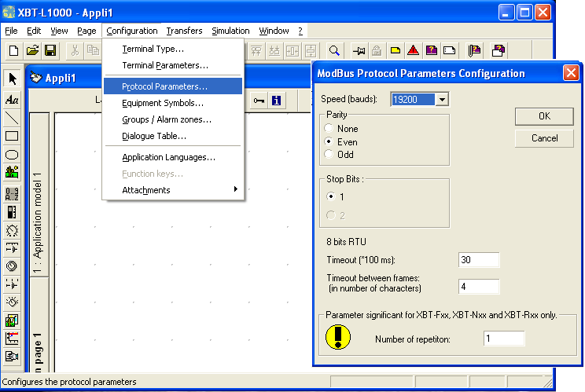Screen dimensions: 585x392
Task: Click the Open folder toolbar icon
Action: click(32, 50)
